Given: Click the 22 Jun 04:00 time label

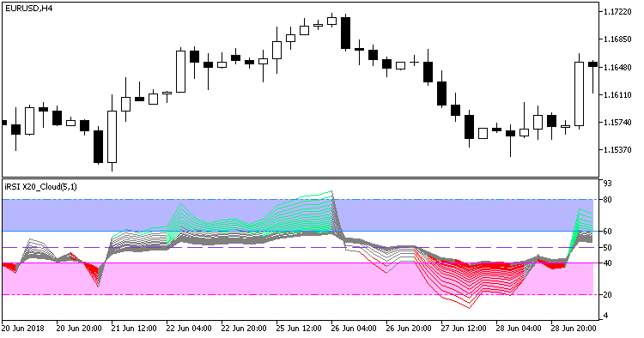Looking at the screenshot, I should click(189, 329).
